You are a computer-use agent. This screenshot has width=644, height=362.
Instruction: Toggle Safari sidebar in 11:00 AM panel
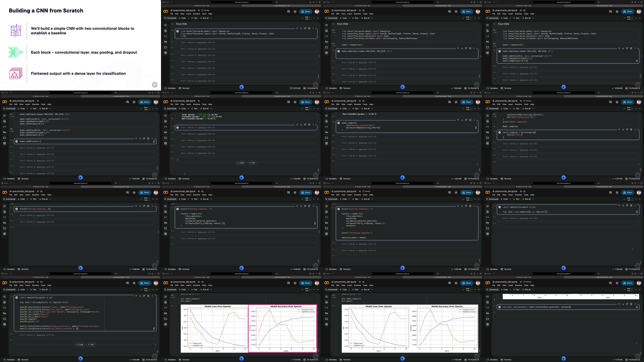pos(2,93)
